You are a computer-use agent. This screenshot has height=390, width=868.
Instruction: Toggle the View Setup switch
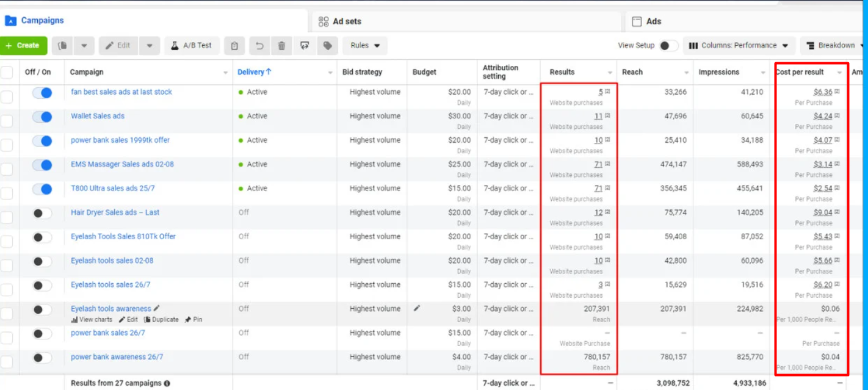(668, 46)
